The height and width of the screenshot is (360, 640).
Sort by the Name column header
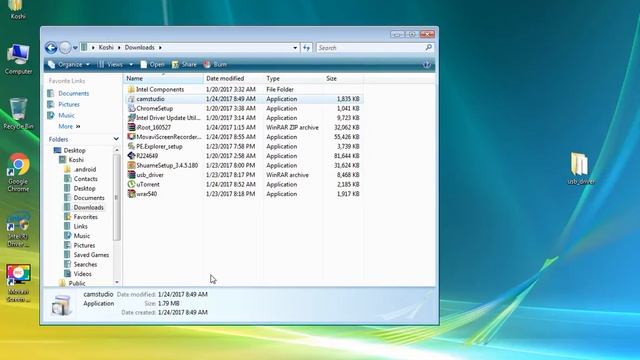click(163, 78)
